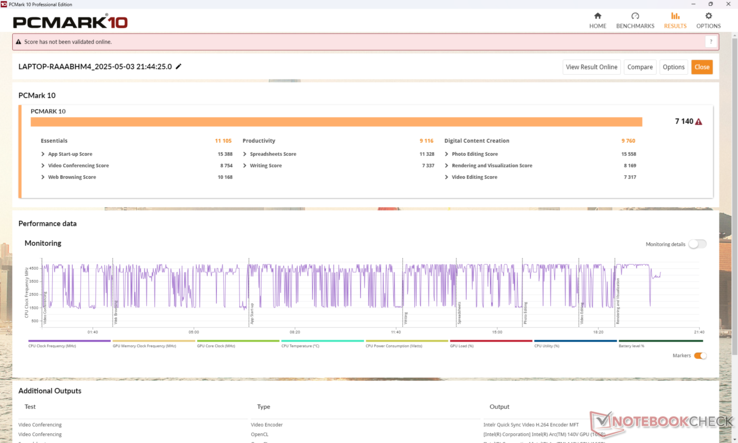This screenshot has width=738, height=443.
Task: Click the orange PCMark 10 score bar
Action: [x=336, y=122]
